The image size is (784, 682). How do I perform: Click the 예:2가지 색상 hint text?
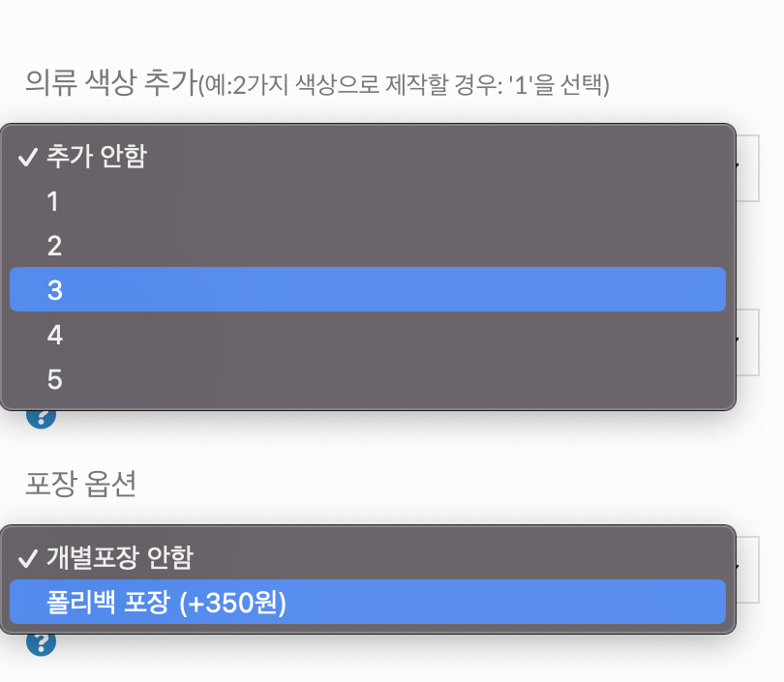tap(405, 85)
